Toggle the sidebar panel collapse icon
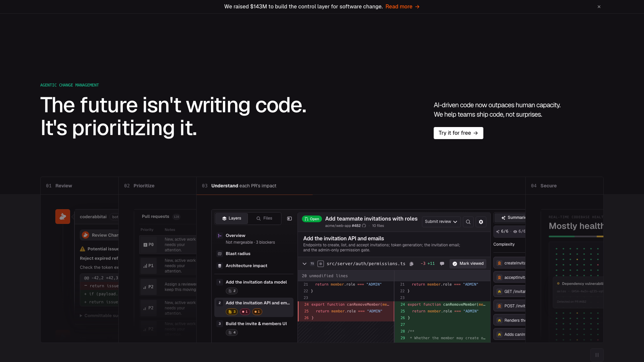The image size is (644, 362). pos(289,219)
